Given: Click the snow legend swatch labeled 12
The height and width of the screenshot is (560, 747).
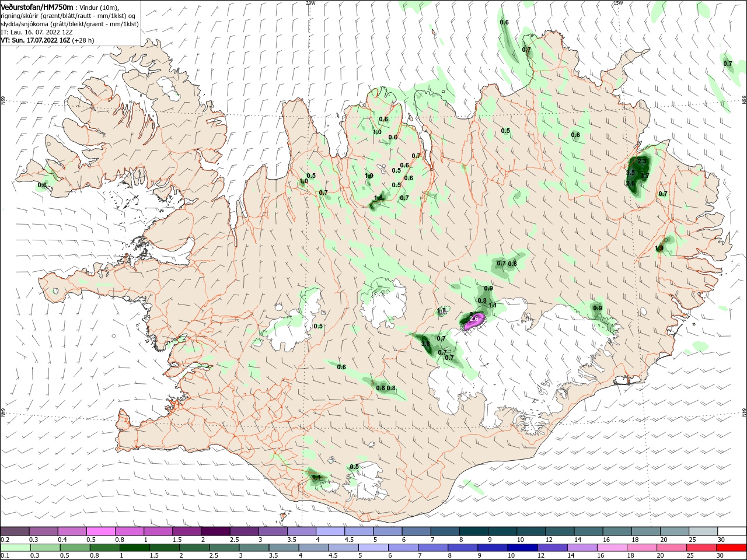Looking at the screenshot, I should pyautogui.click(x=560, y=531).
